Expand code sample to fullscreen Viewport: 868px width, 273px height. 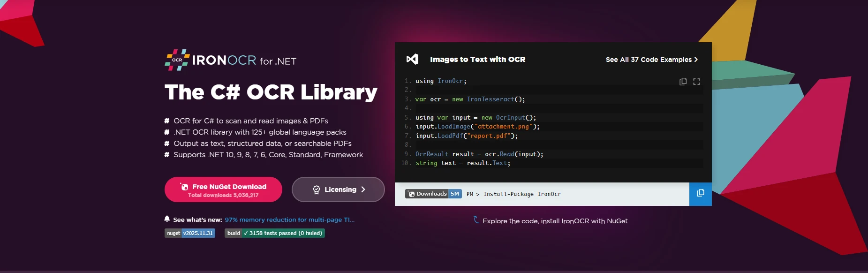point(696,82)
